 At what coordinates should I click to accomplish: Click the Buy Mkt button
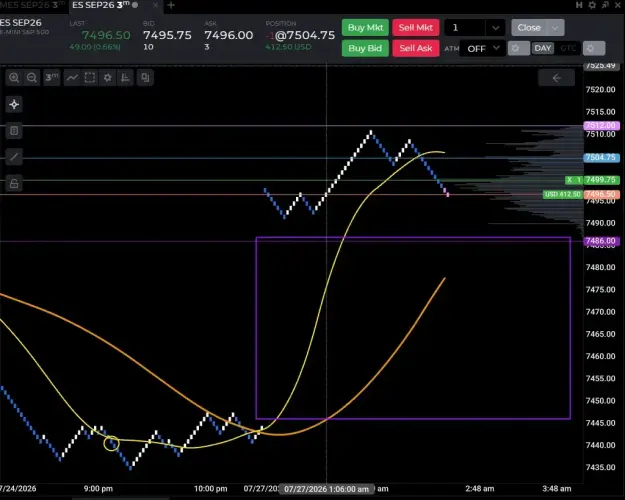point(366,28)
